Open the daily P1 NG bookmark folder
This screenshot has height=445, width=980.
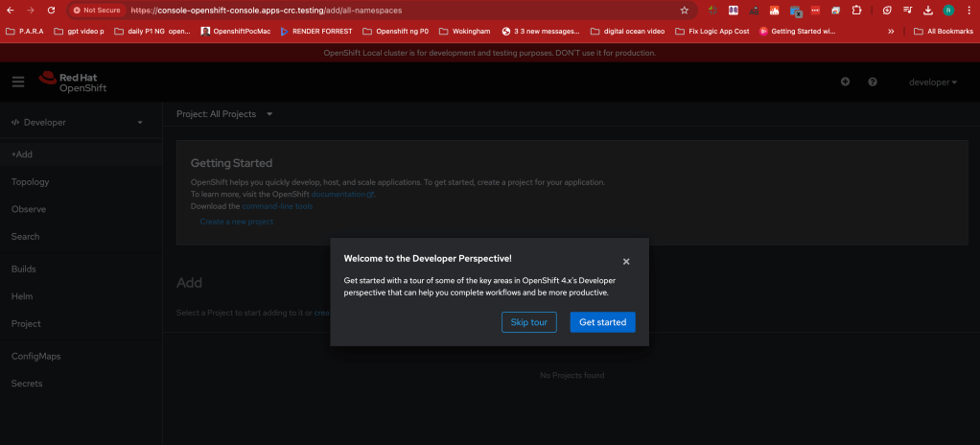click(x=152, y=31)
